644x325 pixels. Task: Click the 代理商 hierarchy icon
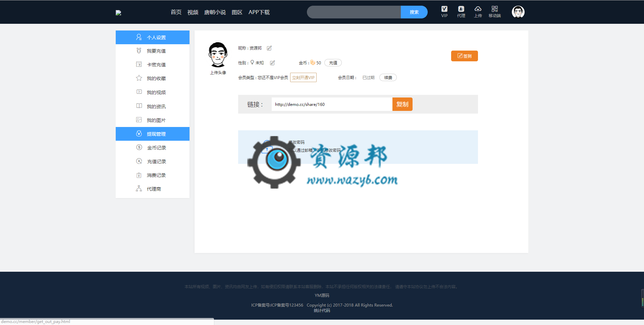pyautogui.click(x=139, y=188)
